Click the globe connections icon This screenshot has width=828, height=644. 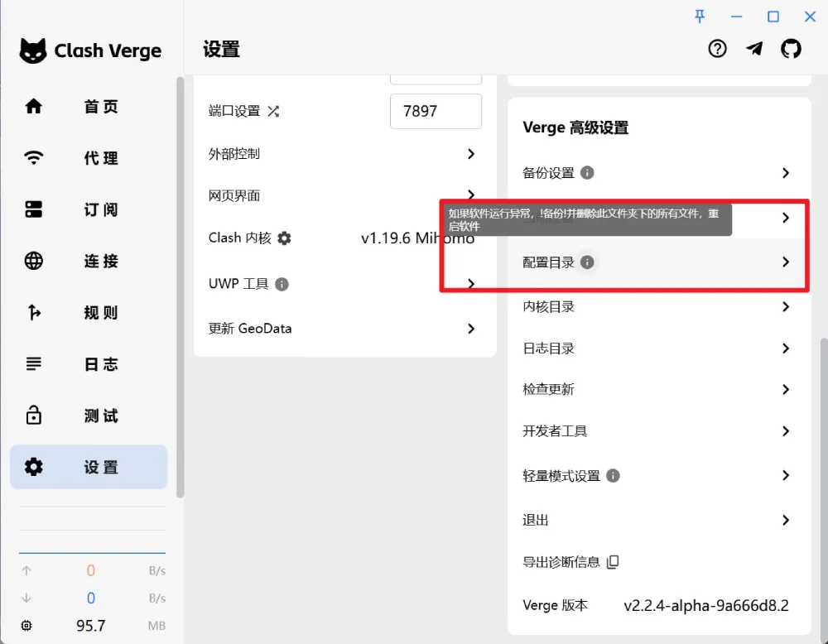click(x=34, y=261)
